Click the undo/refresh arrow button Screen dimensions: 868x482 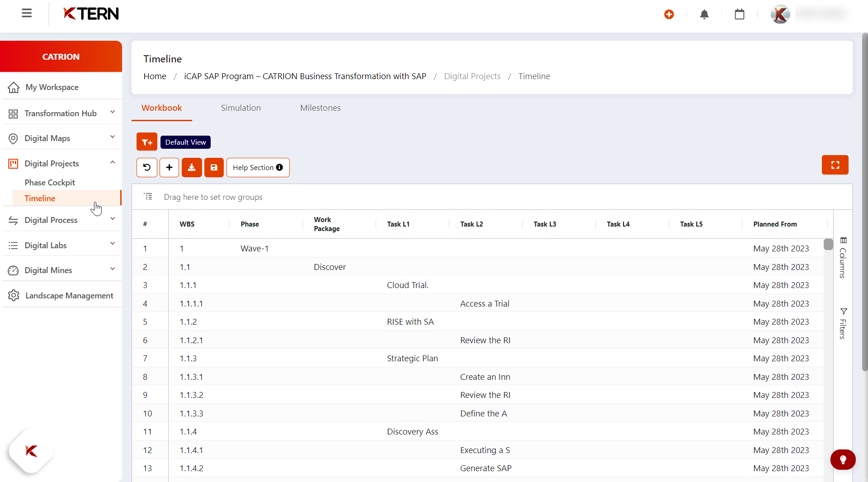[147, 167]
